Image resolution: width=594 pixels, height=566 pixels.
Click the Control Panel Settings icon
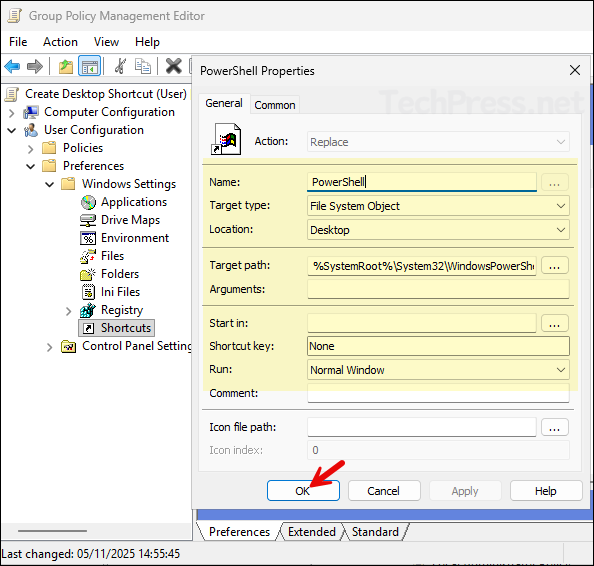click(x=69, y=346)
